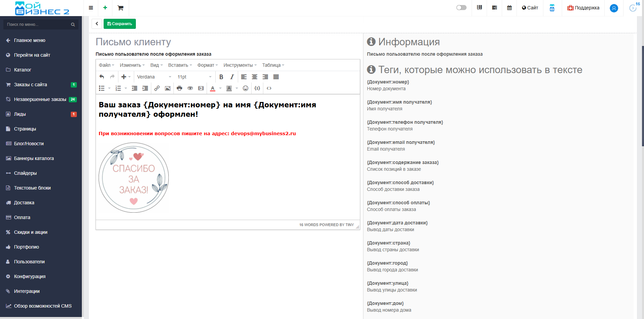Click the print icon in editor toolbar
Viewport: 644px width, 319px height.
(179, 88)
